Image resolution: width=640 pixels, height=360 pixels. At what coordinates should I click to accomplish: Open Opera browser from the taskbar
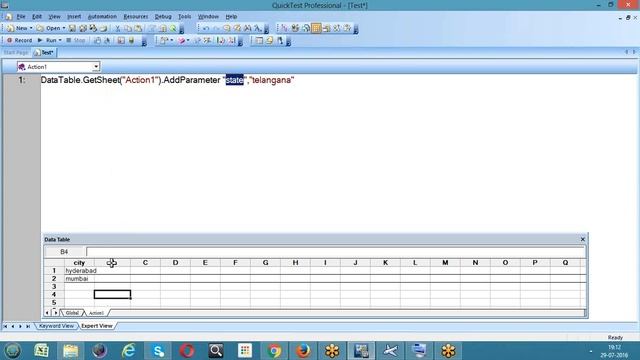(187, 351)
